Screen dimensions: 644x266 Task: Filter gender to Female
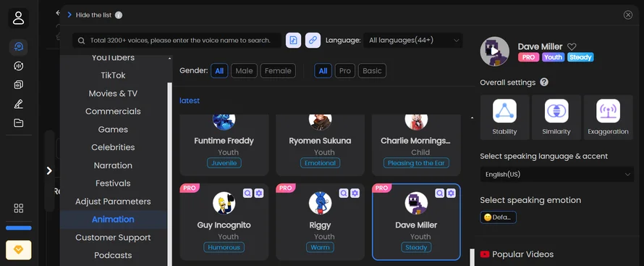click(278, 71)
